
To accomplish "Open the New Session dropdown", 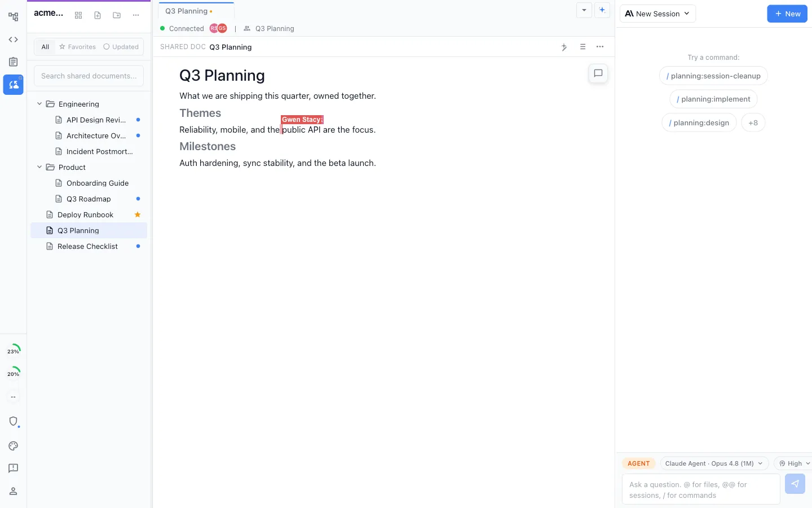I will pos(657,14).
